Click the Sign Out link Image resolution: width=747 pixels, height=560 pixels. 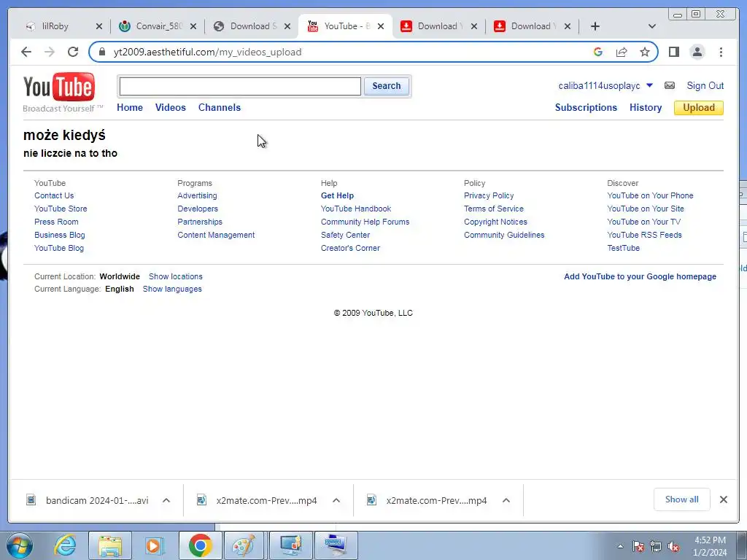tap(705, 86)
